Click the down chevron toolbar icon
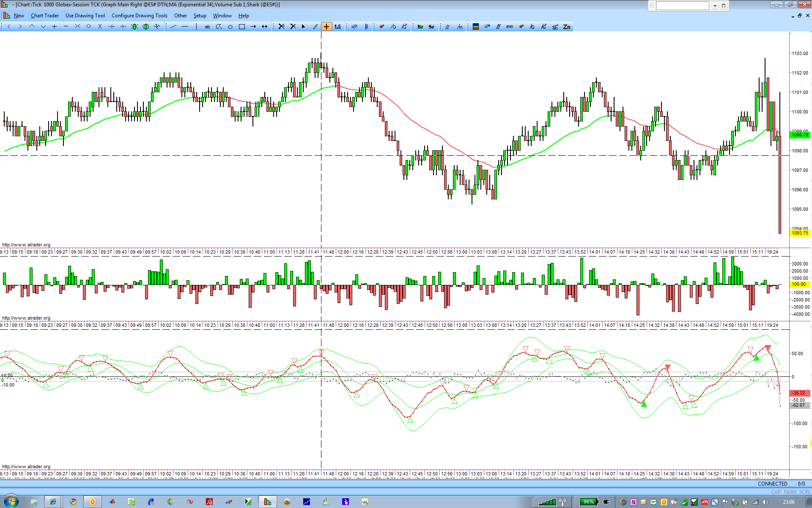The width and height of the screenshot is (812, 508). [x=43, y=27]
